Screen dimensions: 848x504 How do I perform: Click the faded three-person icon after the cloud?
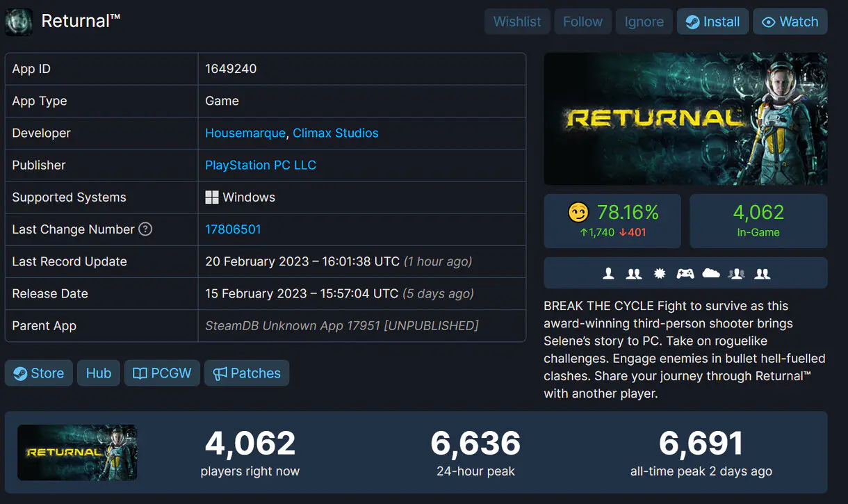tap(736, 273)
